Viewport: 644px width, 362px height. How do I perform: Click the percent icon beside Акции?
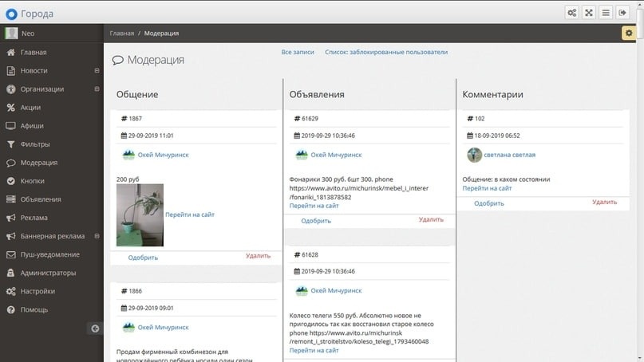[10, 108]
